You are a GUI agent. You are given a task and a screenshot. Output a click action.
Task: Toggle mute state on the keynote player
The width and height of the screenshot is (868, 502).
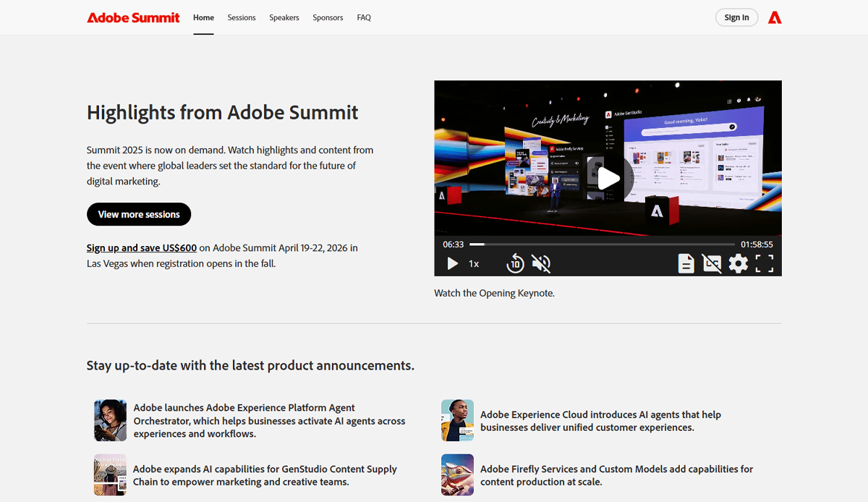coord(541,263)
